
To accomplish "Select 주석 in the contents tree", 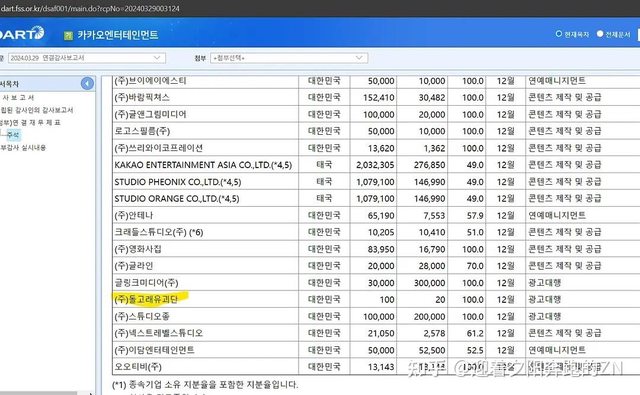I will tap(13, 135).
